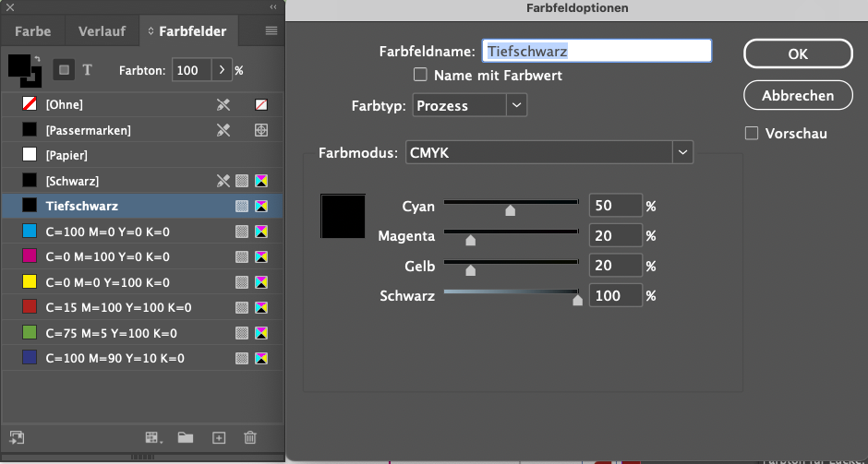Image resolution: width=868 pixels, height=464 pixels.
Task: Click the Abbrechen button
Action: point(798,95)
